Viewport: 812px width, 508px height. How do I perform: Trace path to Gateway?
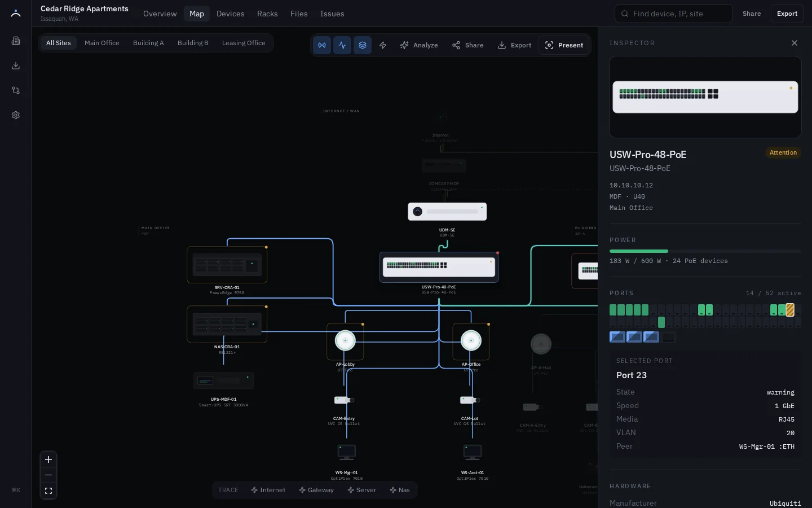click(316, 490)
